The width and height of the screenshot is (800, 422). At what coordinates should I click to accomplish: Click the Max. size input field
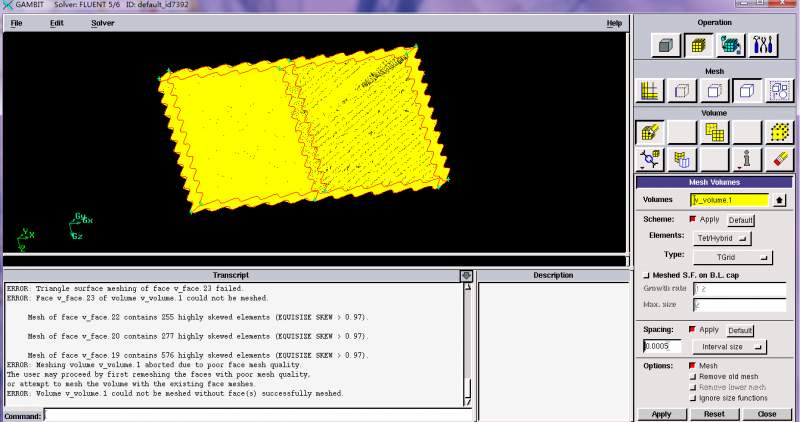pos(739,305)
